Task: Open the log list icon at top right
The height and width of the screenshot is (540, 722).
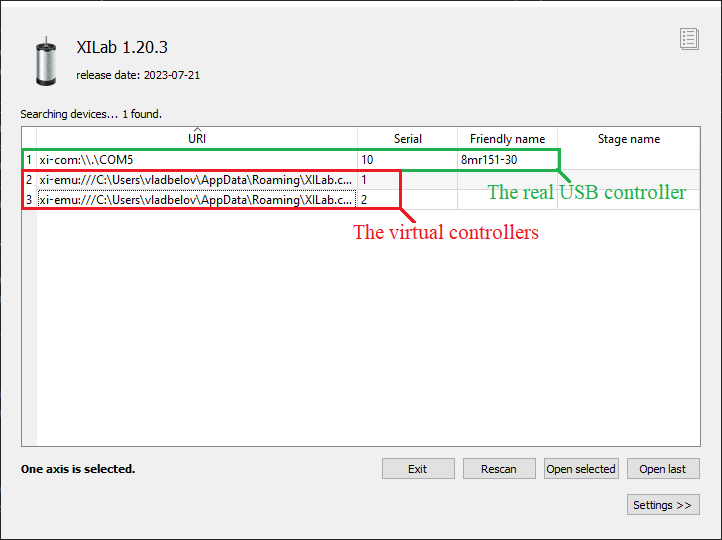Action: [x=689, y=39]
